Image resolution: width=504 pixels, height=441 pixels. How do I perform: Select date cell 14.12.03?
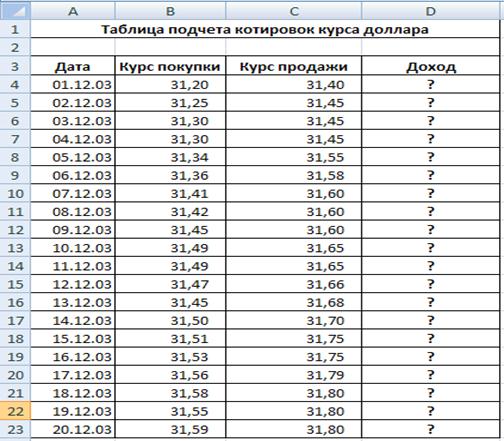73,320
